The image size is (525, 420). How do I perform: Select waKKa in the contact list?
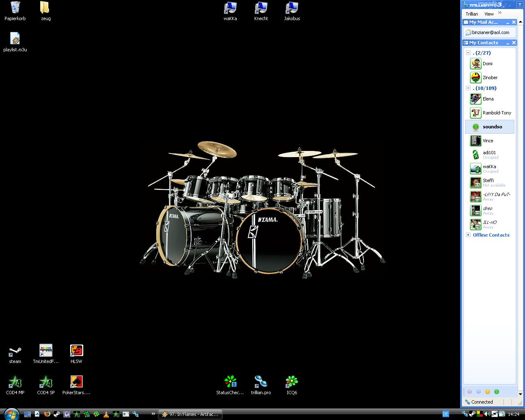(x=490, y=169)
